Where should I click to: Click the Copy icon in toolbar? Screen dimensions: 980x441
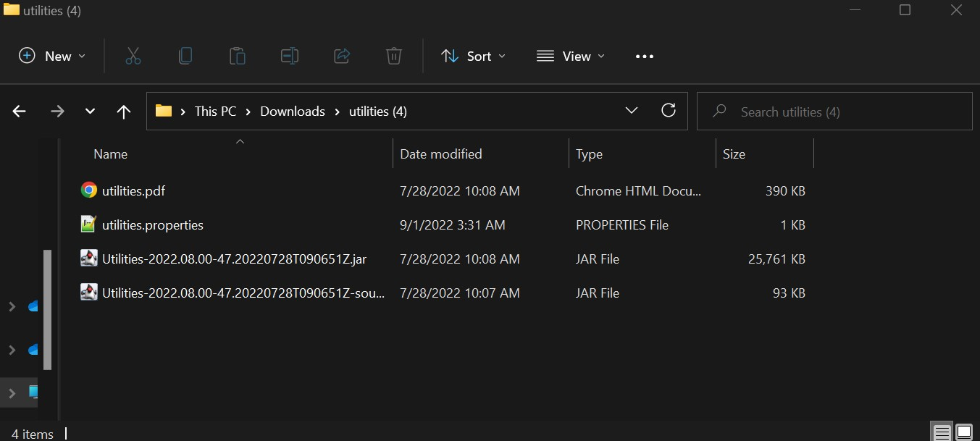click(x=185, y=56)
